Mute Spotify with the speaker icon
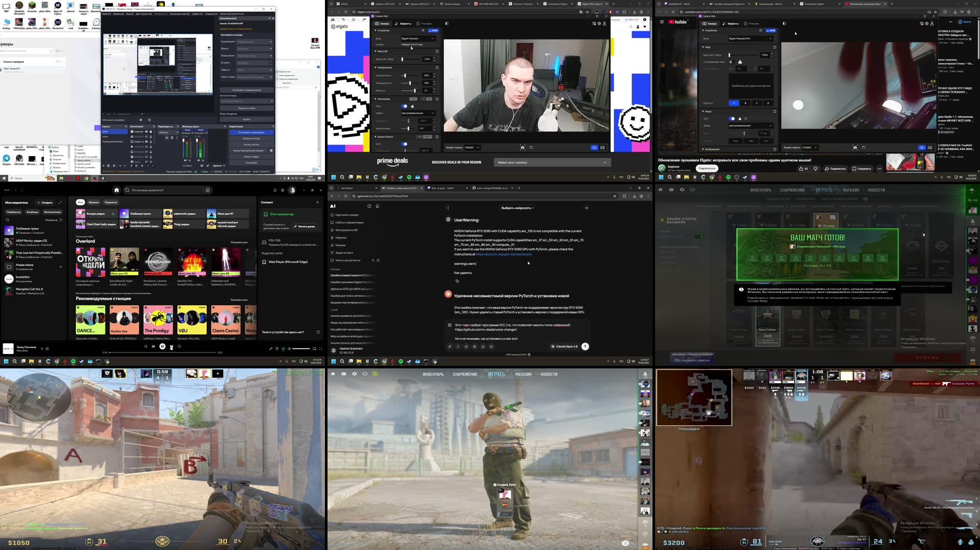 point(289,349)
